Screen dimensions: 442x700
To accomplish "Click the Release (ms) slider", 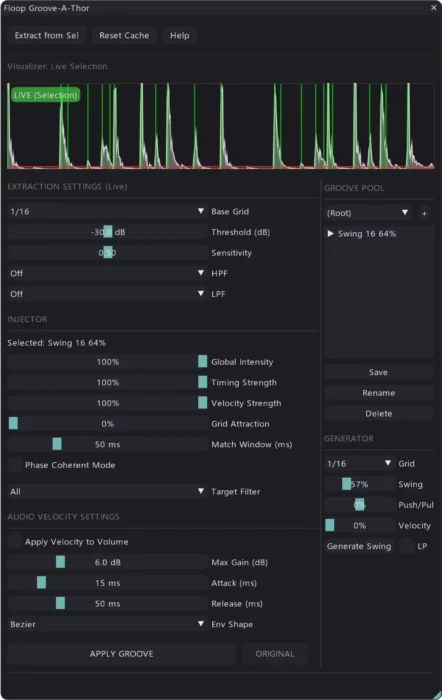I will (x=108, y=603).
